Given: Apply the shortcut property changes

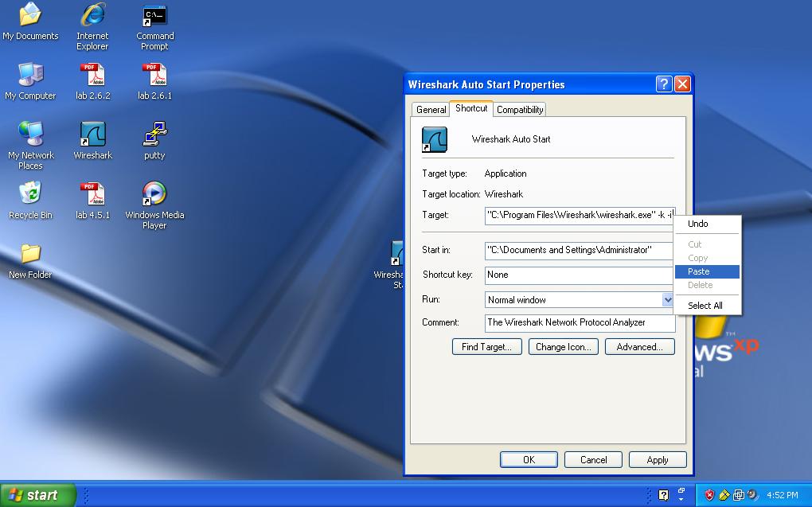Looking at the screenshot, I should click(658, 460).
